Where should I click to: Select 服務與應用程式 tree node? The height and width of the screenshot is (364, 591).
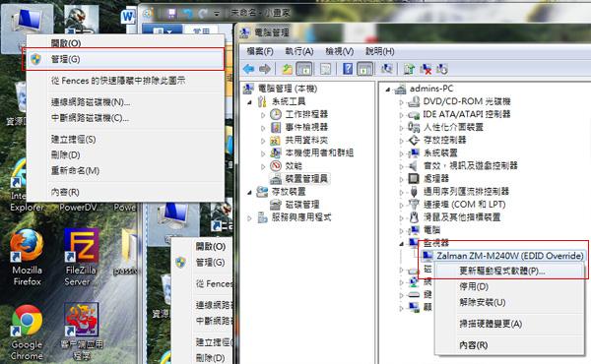tap(301, 217)
